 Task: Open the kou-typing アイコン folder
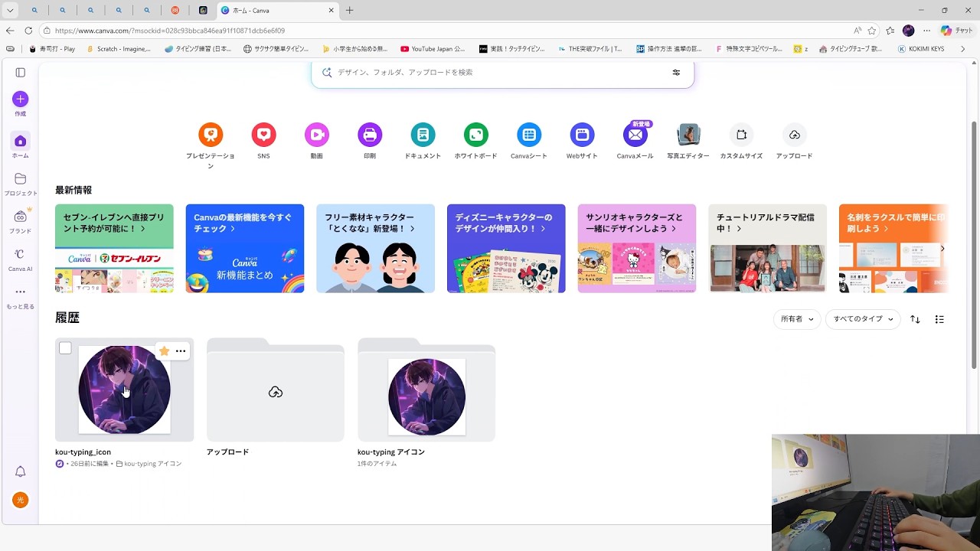coord(426,390)
